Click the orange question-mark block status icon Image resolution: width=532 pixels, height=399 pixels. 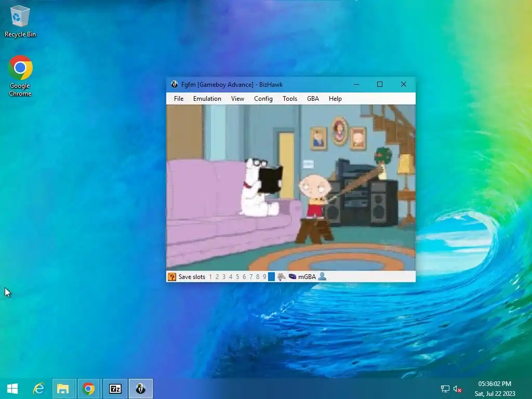pos(172,277)
